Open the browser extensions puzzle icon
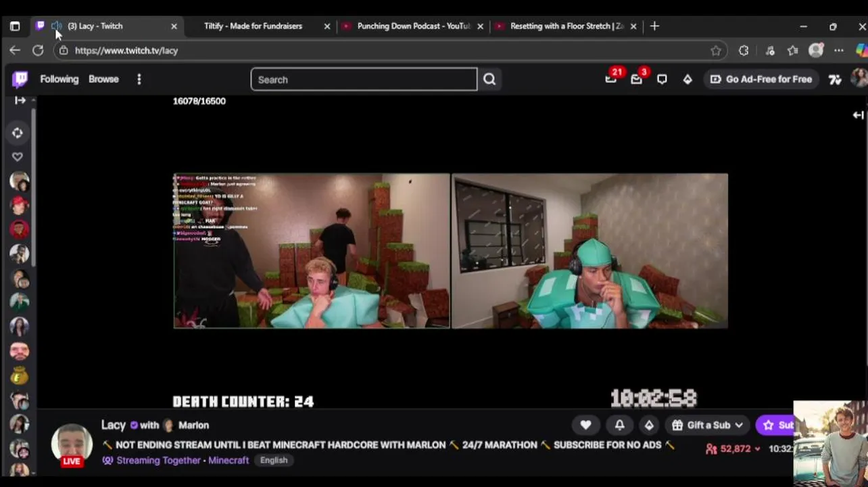The image size is (868, 487). tap(744, 50)
